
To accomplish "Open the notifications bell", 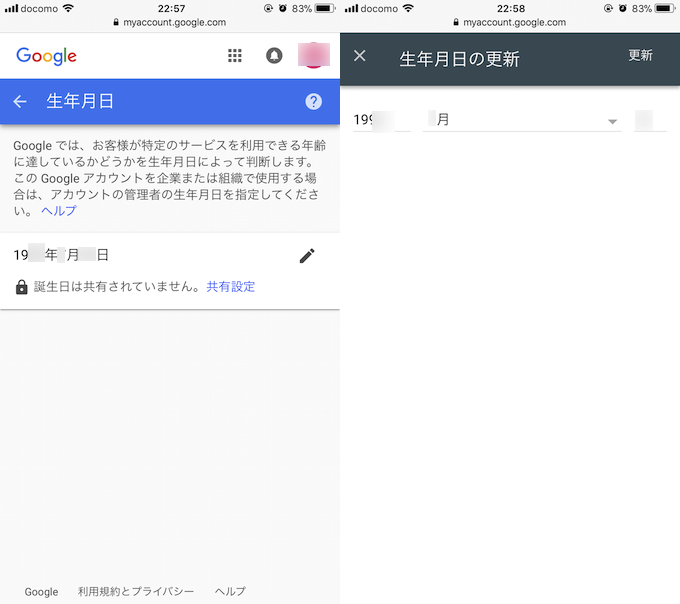I will [274, 56].
